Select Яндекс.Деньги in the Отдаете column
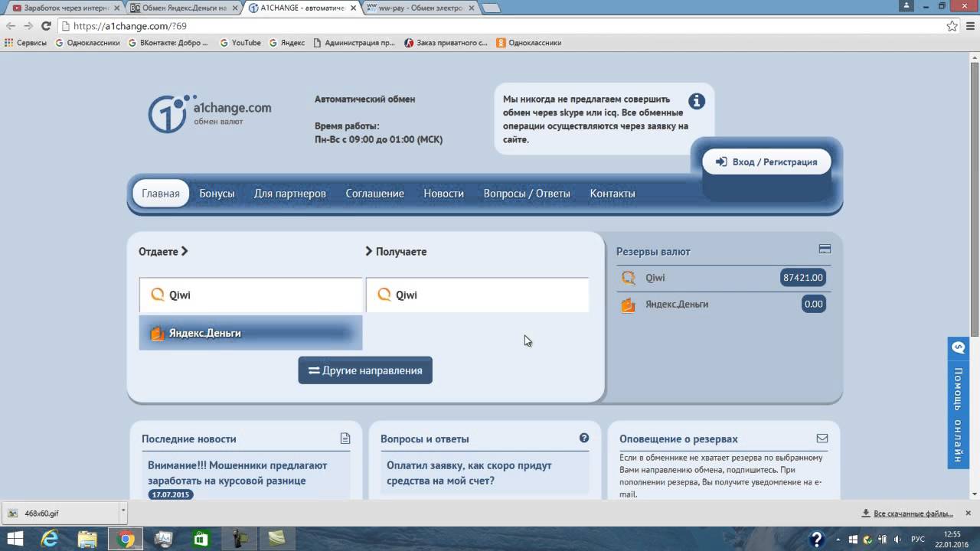Screen dimensions: 980x551 [250, 334]
